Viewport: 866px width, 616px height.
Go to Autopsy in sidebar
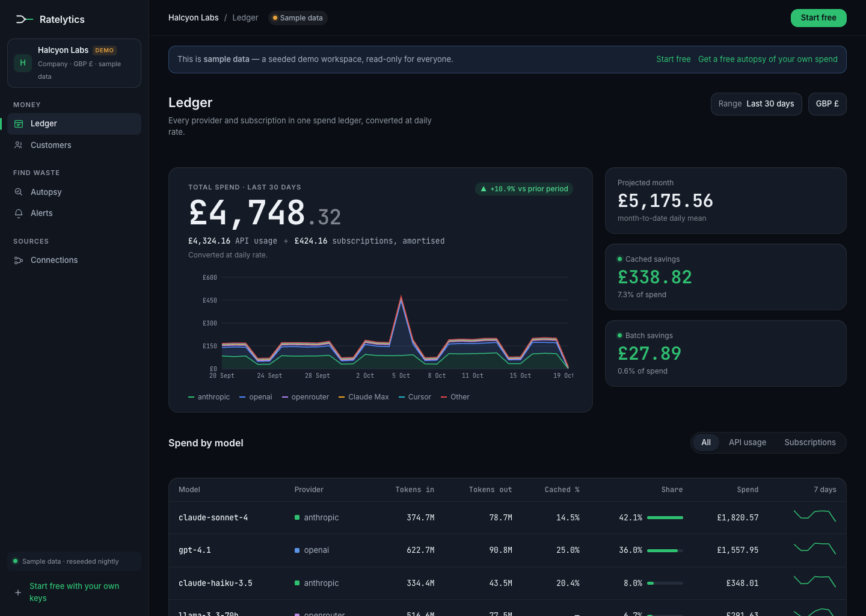75,192
